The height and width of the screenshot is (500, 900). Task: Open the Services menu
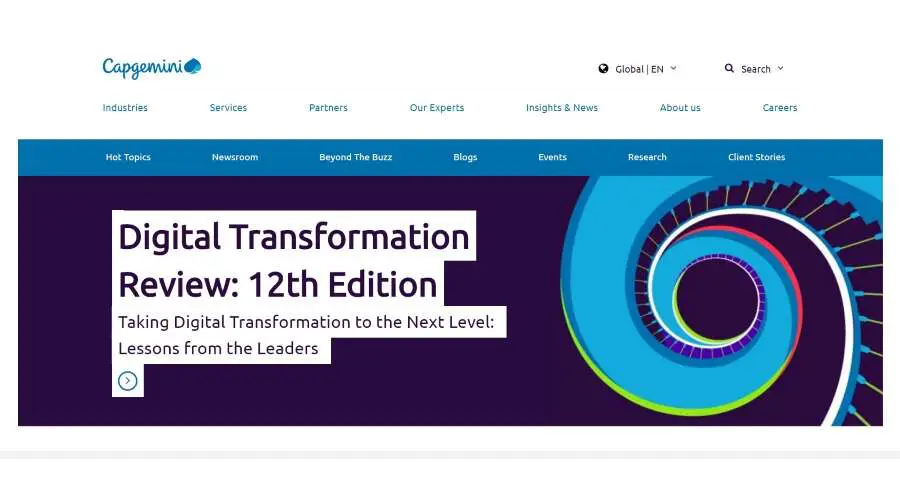[228, 108]
